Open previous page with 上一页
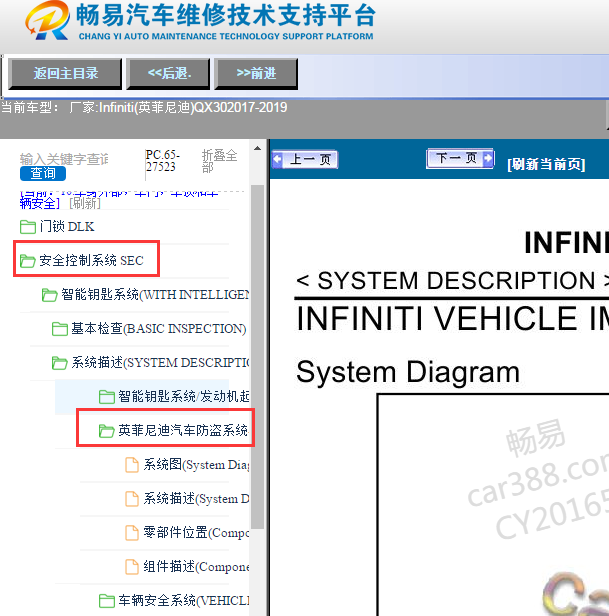The height and width of the screenshot is (616, 609). (305, 160)
